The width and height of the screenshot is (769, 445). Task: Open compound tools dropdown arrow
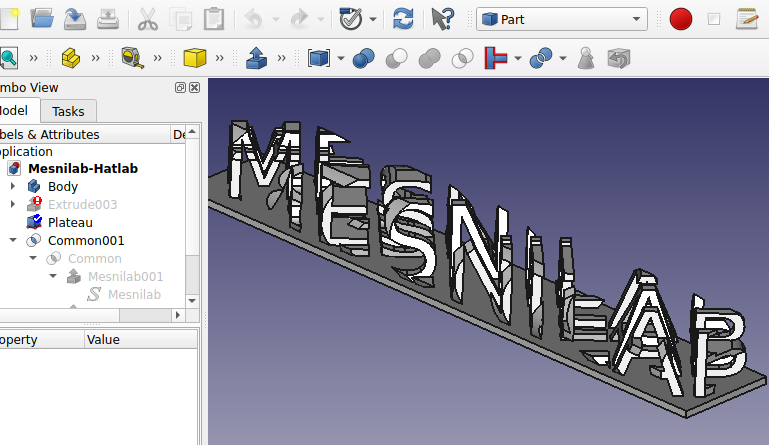point(341,58)
